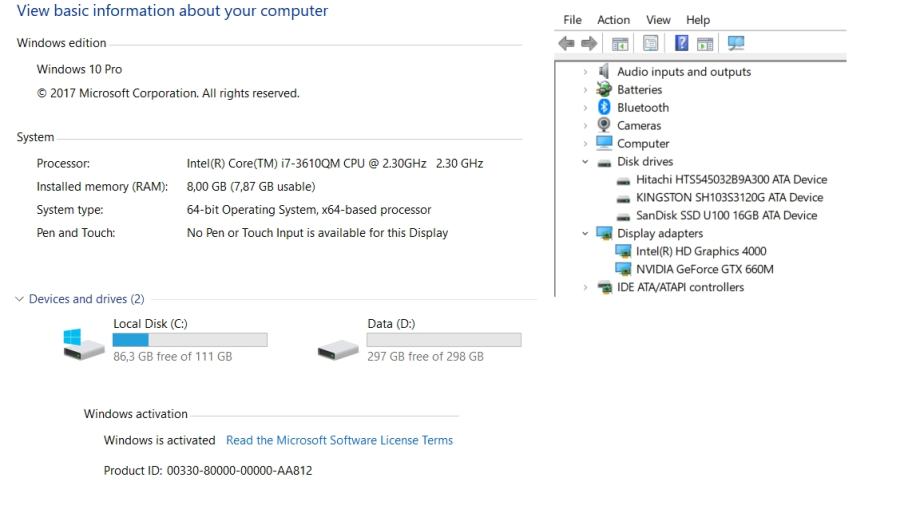Open the File menu
The image size is (920, 517).
[572, 20]
